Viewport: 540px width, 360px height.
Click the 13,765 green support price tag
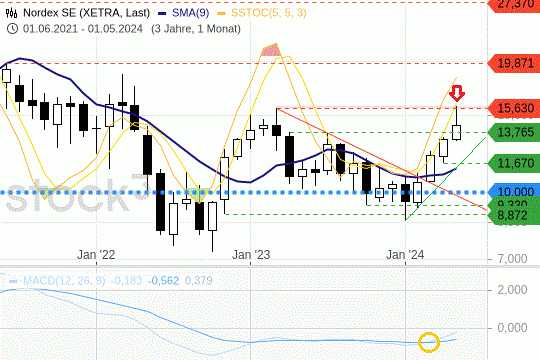pyautogui.click(x=514, y=132)
